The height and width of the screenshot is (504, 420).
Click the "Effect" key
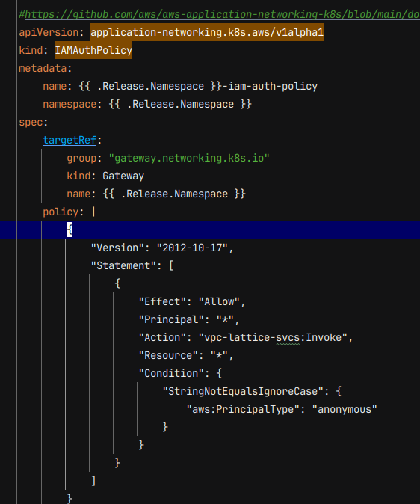162,302
